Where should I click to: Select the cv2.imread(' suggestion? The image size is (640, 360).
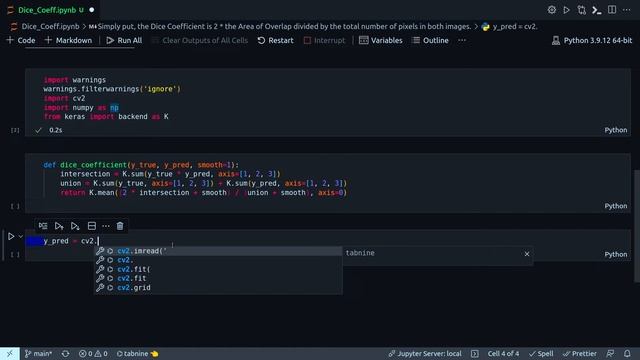coord(218,251)
